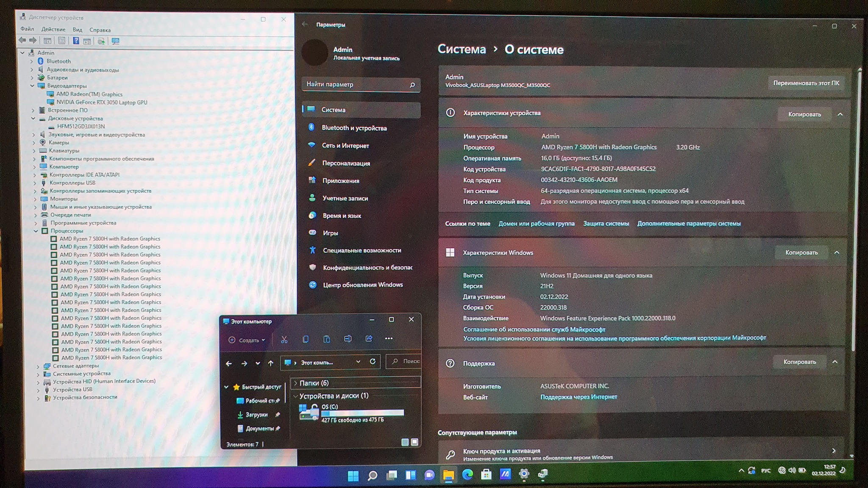Click volume speaker icon in system tray
This screenshot has width=868, height=488.
coord(792,470)
